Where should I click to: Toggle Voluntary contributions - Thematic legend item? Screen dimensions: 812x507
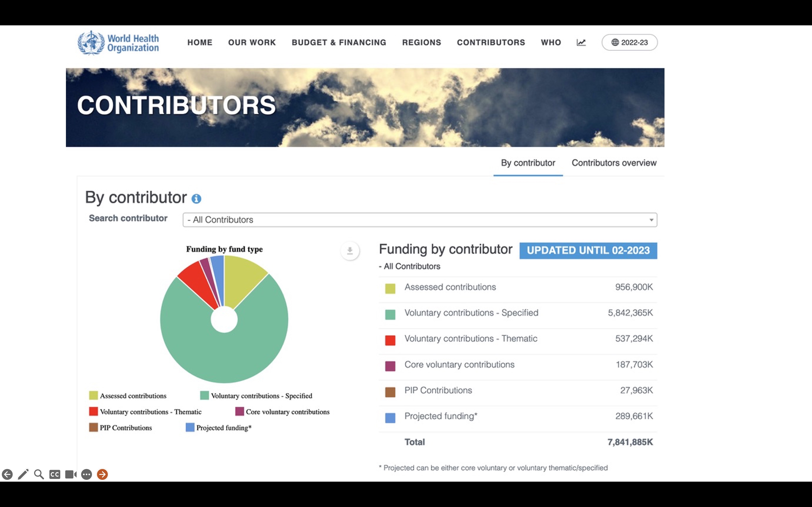tap(145, 412)
